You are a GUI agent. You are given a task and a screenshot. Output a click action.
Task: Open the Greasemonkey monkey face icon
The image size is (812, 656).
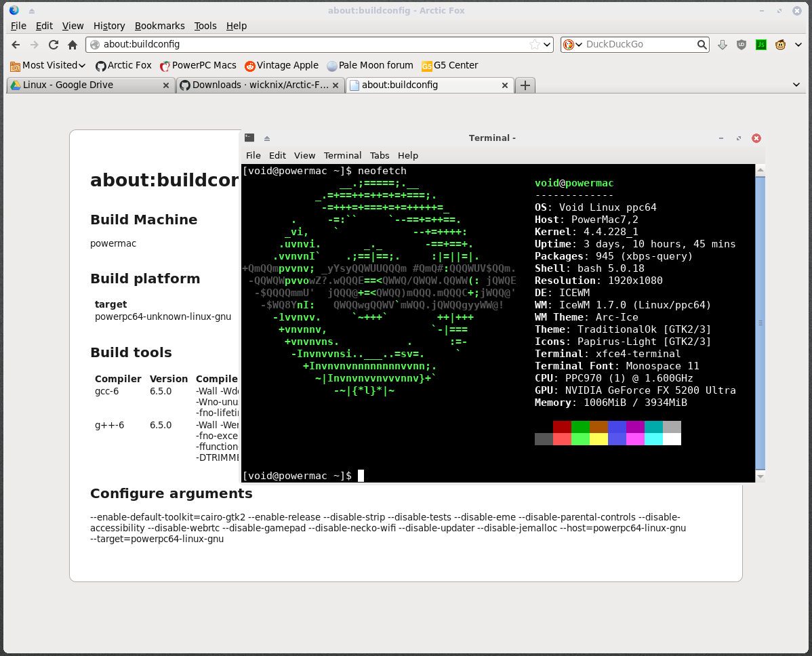(780, 45)
